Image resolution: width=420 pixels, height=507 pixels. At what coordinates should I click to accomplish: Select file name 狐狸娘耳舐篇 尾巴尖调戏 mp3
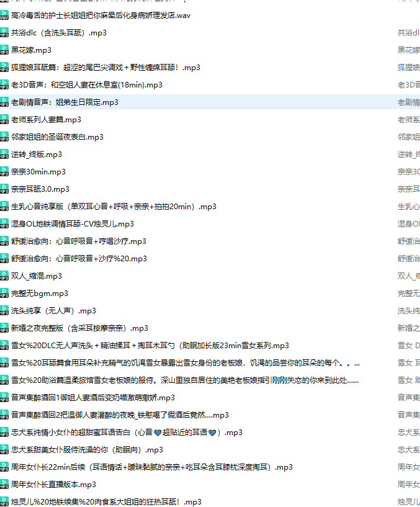(x=105, y=67)
